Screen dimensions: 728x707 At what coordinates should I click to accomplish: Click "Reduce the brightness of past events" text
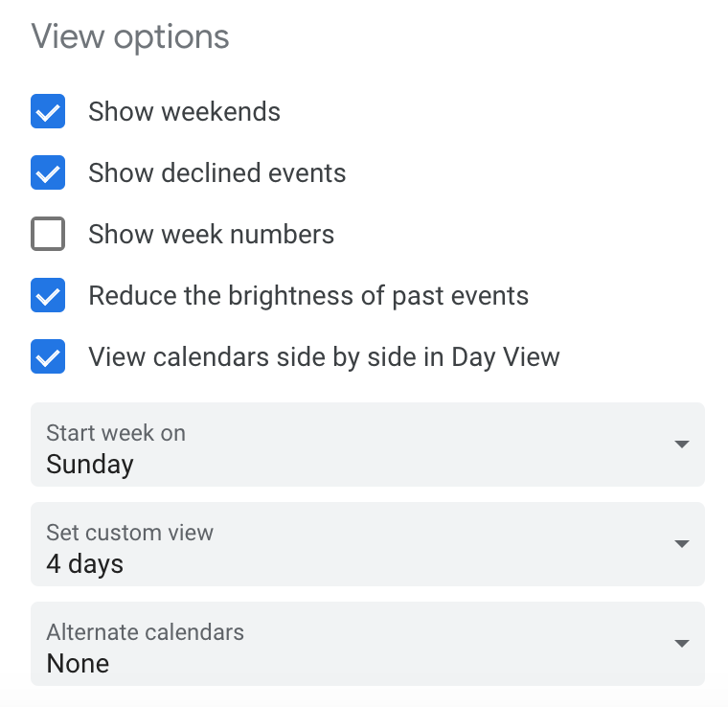point(307,296)
